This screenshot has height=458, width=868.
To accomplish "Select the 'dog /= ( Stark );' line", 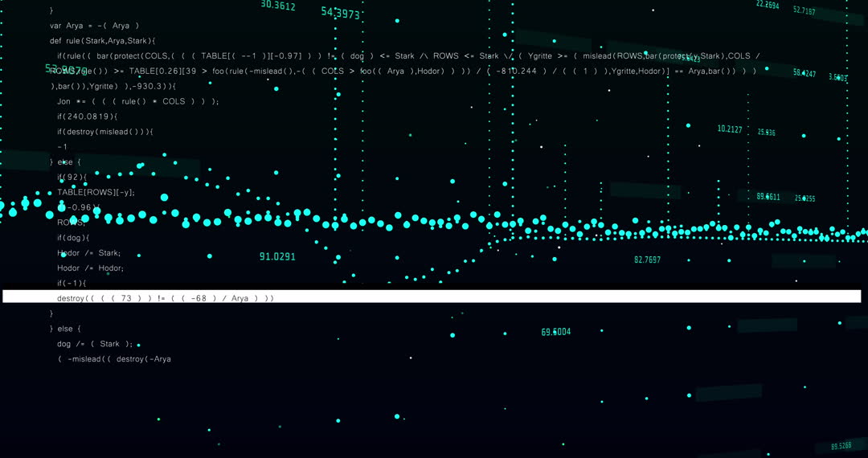I will [94, 344].
